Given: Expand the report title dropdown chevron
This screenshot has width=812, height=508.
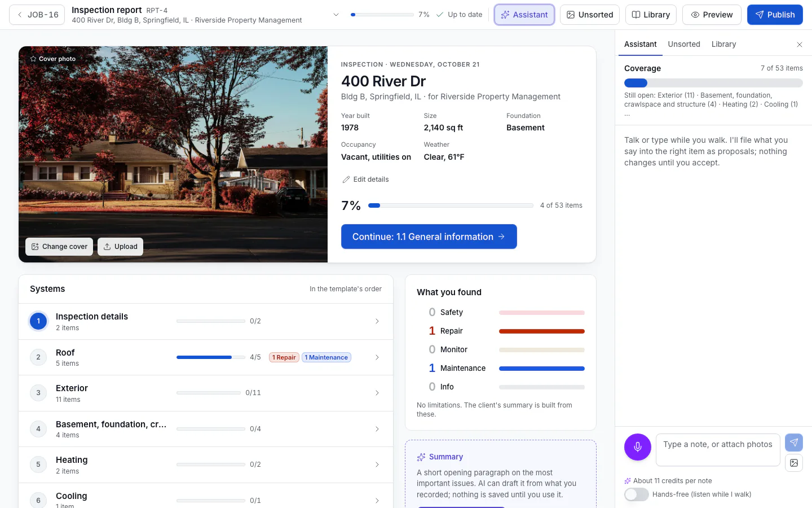Looking at the screenshot, I should (x=336, y=15).
